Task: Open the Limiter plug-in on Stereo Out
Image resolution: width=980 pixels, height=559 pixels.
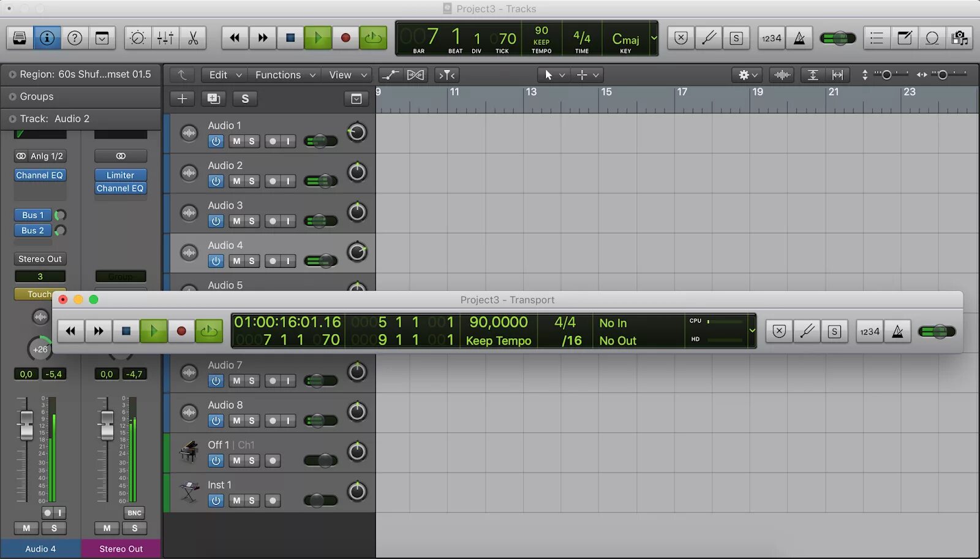Action: click(x=121, y=175)
